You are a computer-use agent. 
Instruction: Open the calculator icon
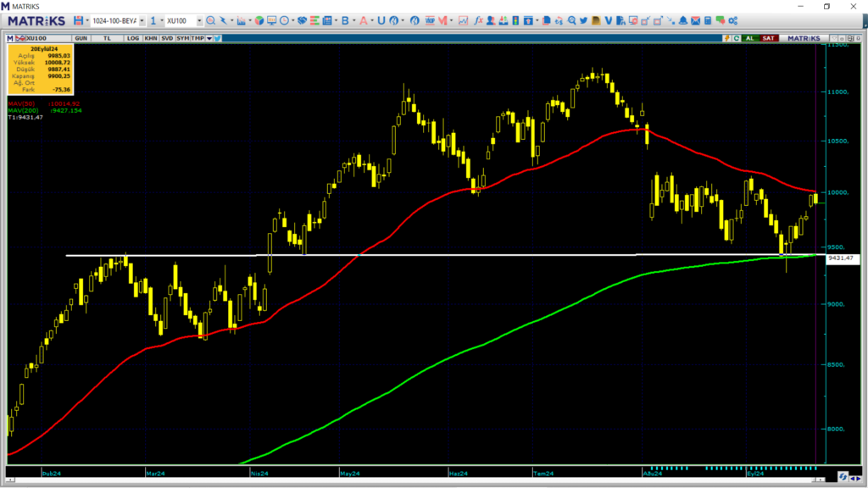tap(708, 20)
